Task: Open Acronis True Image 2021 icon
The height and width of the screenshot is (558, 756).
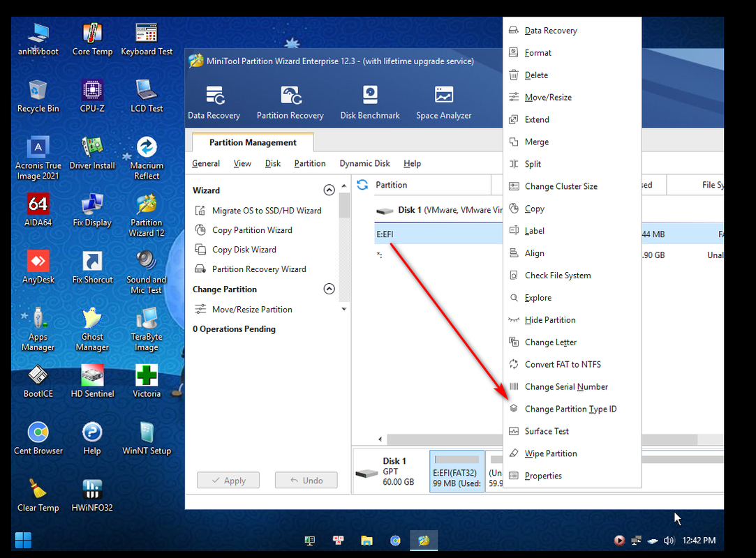Action: [x=38, y=158]
